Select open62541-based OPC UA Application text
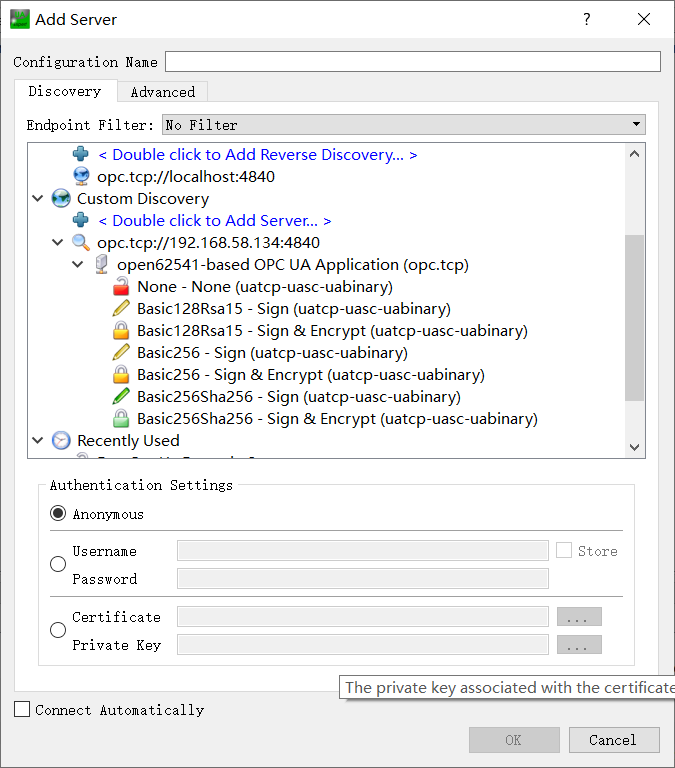 click(x=292, y=264)
